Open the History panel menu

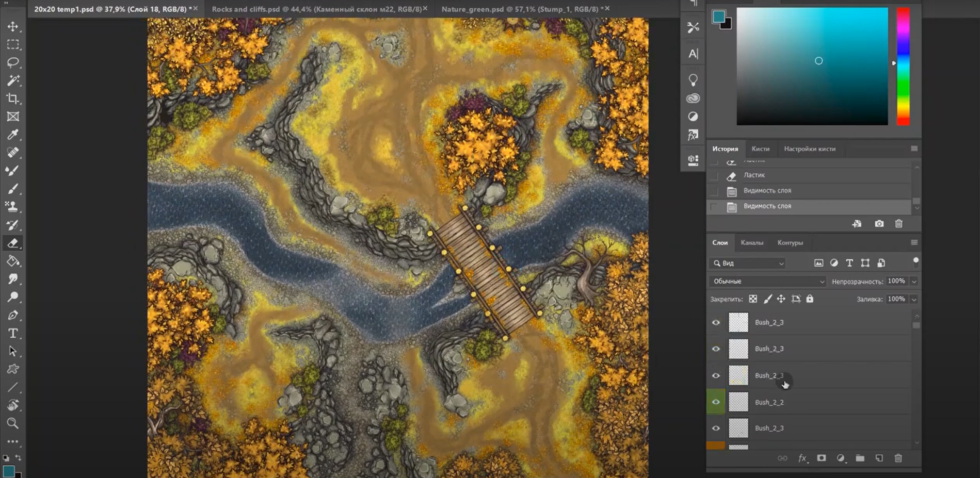coord(914,149)
